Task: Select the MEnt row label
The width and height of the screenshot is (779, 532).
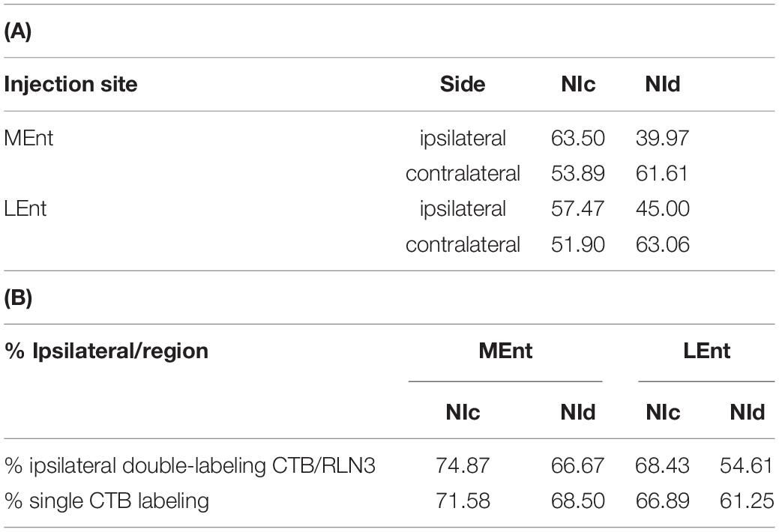Action: [28, 138]
